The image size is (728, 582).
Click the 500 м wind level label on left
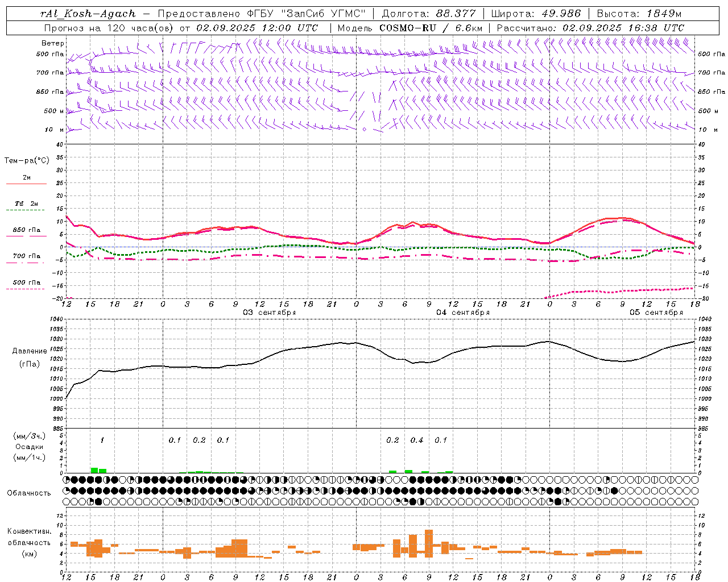point(54,111)
